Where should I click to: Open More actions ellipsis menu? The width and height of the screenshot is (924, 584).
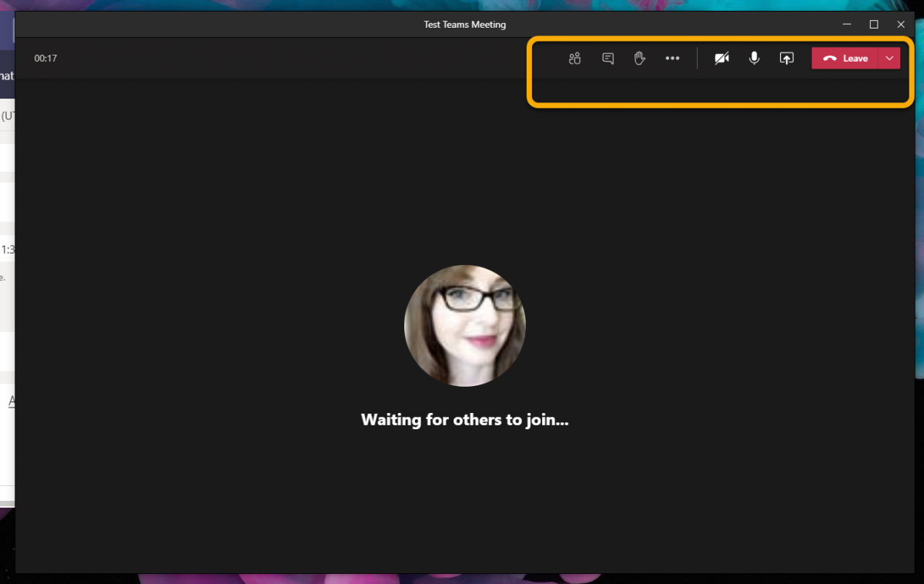pos(672,59)
